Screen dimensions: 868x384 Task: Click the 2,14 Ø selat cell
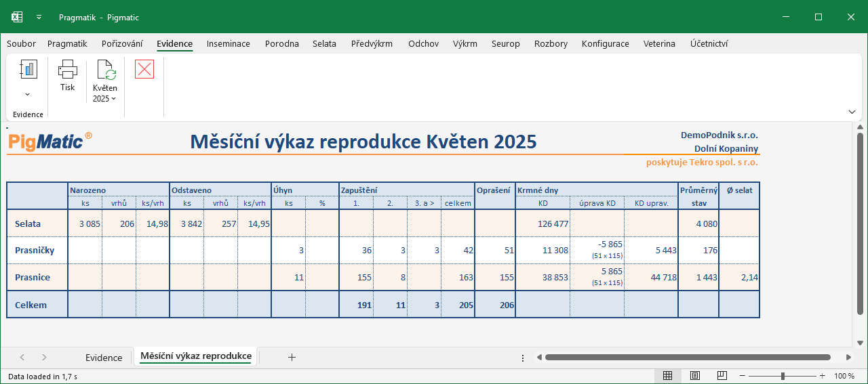pyautogui.click(x=740, y=278)
